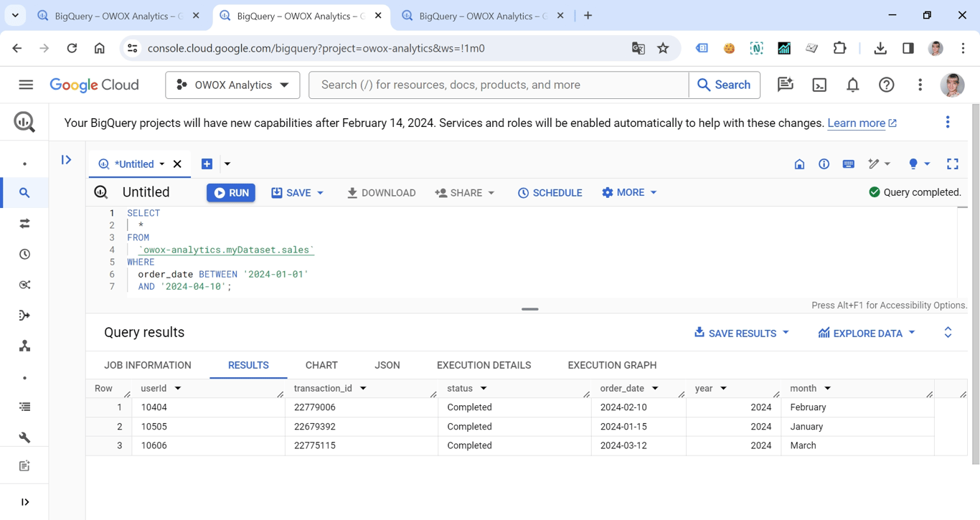Click the table link owox-analytics.myDataset.sales

pyautogui.click(x=226, y=250)
